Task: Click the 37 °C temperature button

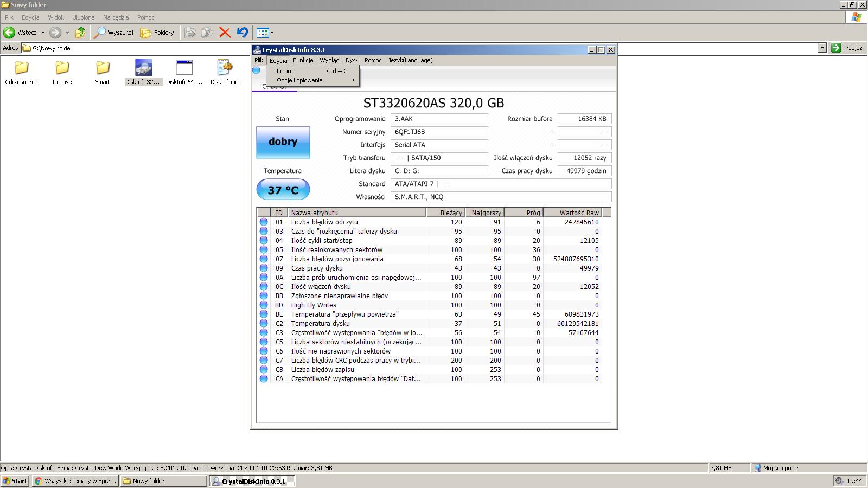Action: click(x=283, y=190)
